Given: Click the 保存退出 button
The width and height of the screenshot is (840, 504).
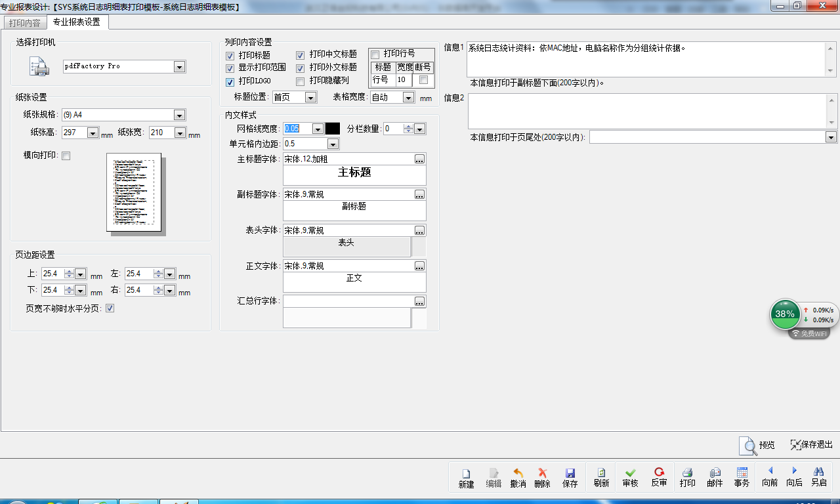Looking at the screenshot, I should [811, 445].
